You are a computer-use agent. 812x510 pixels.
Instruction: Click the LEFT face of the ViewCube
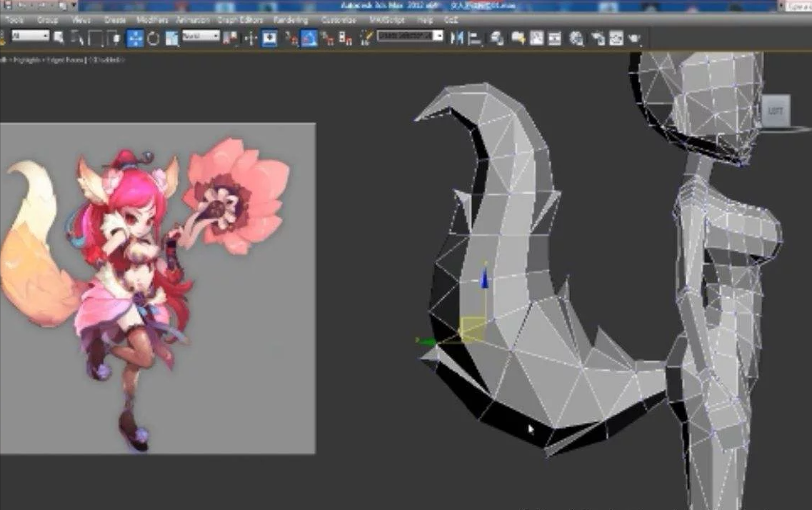pyautogui.click(x=775, y=111)
